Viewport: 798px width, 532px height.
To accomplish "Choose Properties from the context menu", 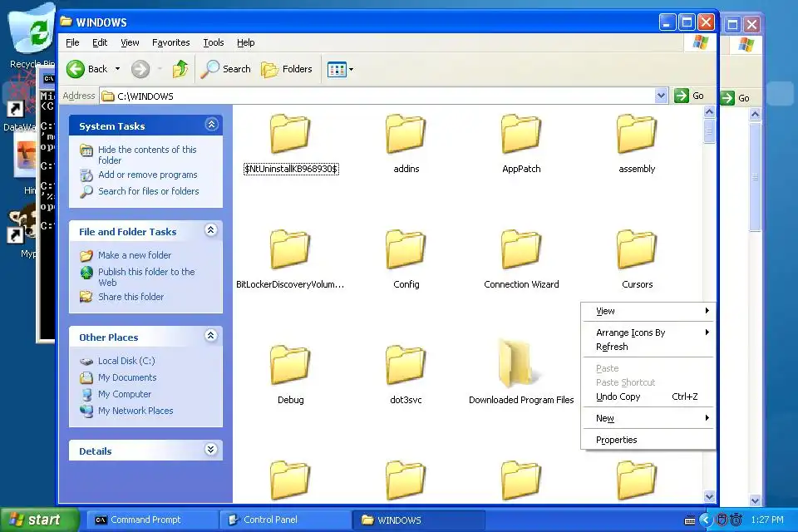I will tap(648, 440).
